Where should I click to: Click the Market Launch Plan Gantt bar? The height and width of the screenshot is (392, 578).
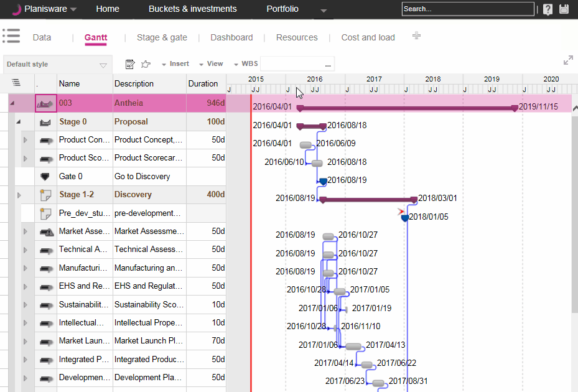point(353,347)
